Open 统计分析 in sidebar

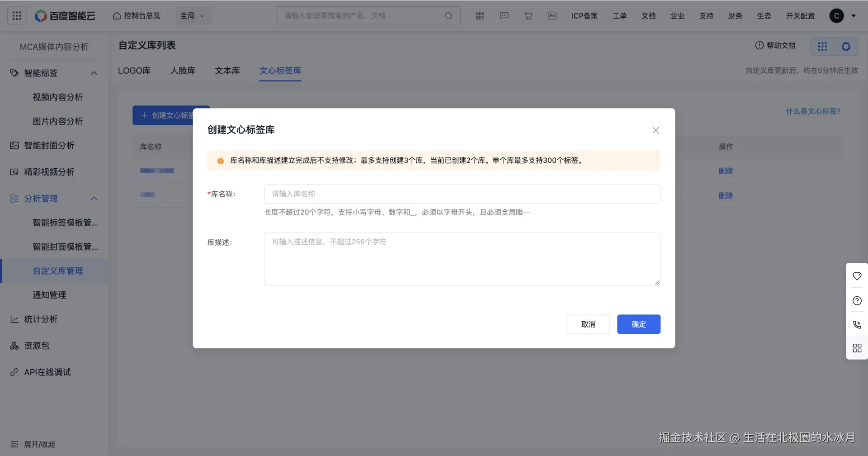point(41,319)
